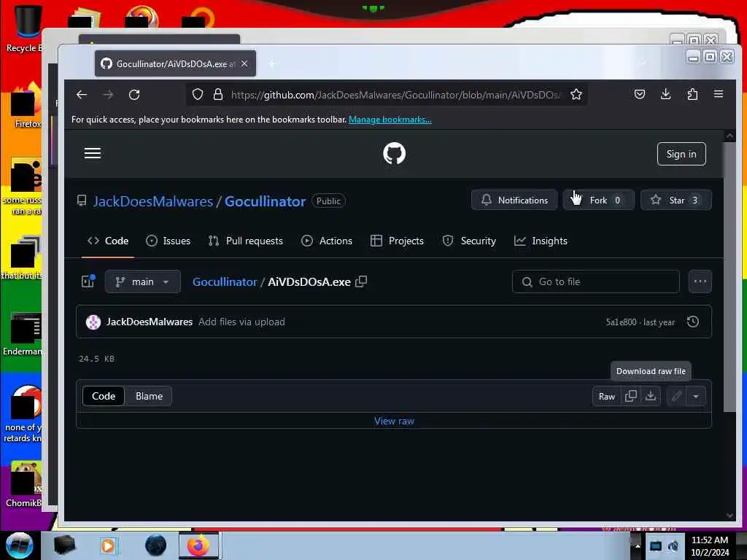Click the Raw button
Viewport: 747px width, 560px height.
[x=606, y=396]
